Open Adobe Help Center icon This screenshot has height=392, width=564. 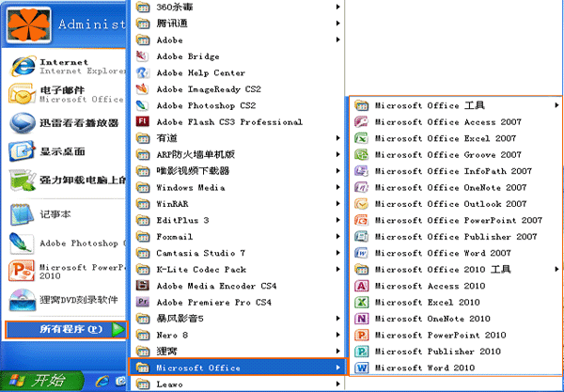click(x=143, y=72)
